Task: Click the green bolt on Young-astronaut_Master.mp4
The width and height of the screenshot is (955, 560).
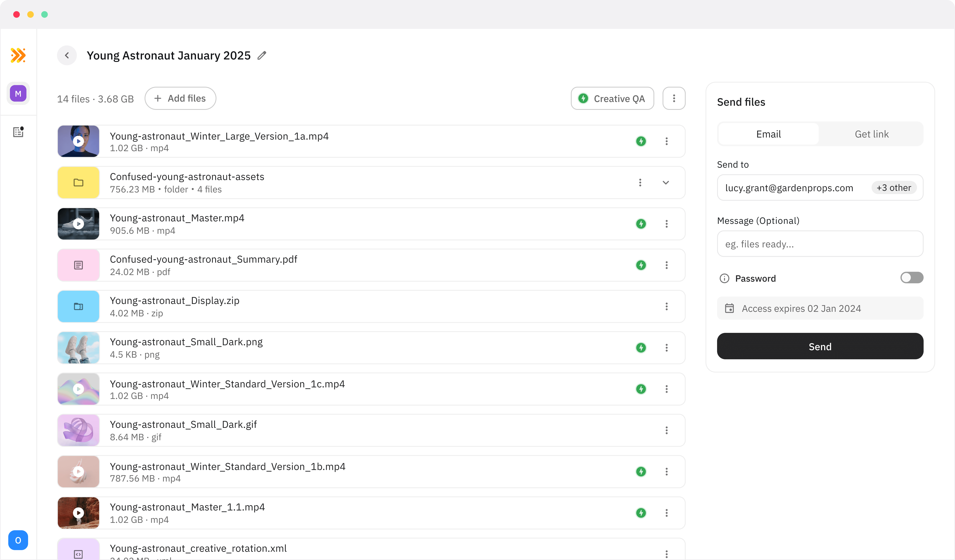Action: pyautogui.click(x=641, y=224)
